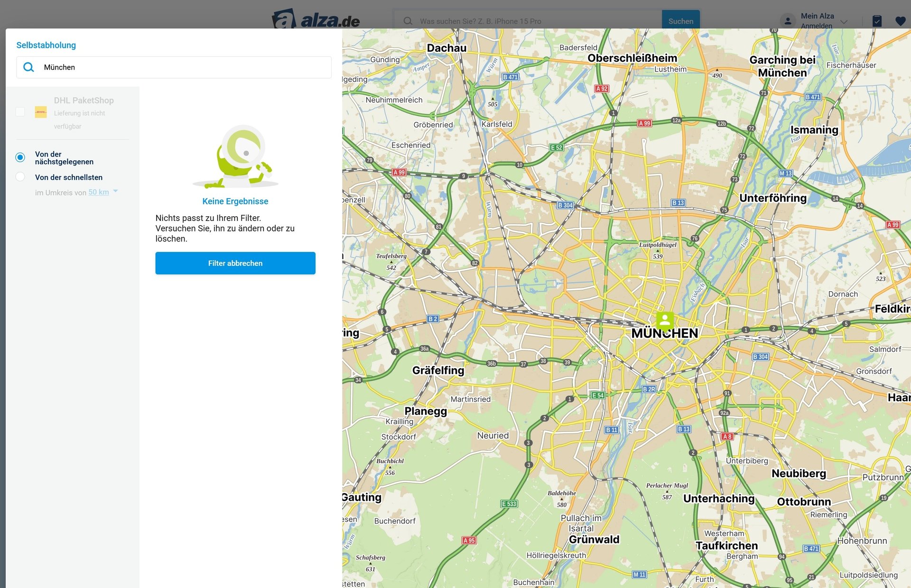Screen dimensions: 911x588
Task: Tick the DHL PaketShop checkbox
Action: click(x=20, y=112)
